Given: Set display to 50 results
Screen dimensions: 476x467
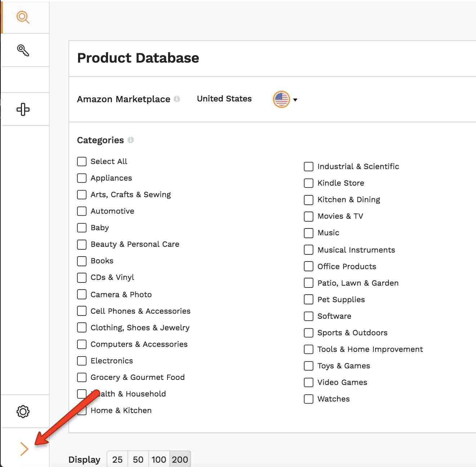Looking at the screenshot, I should point(138,459).
